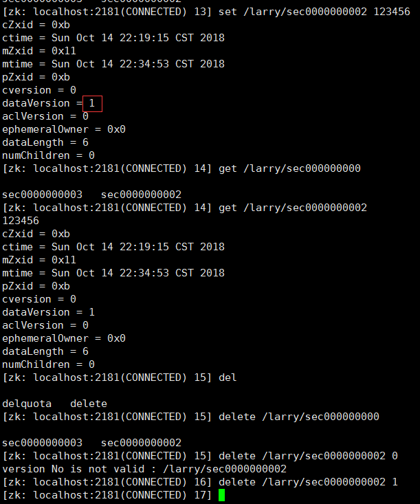Click the unboxed "dataVersion = 1" line
Viewport: 420px width, 504px height.
48,312
